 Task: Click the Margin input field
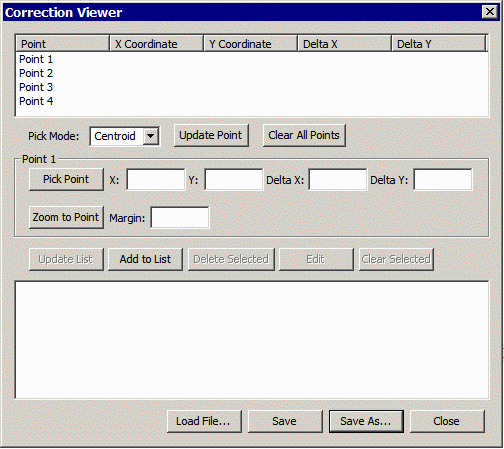pos(180,218)
